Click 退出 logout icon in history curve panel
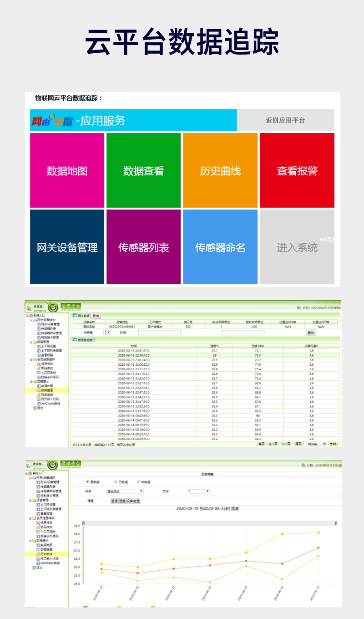This screenshot has width=364, height=619. pos(34,568)
